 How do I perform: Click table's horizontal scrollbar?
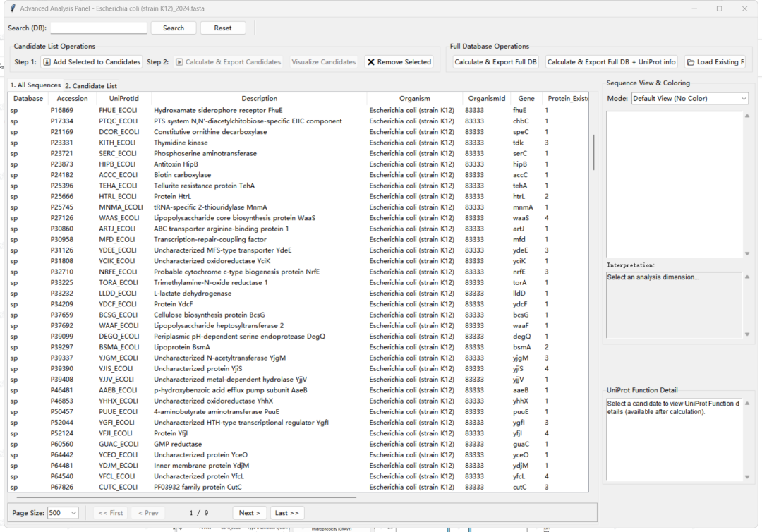tap(186, 497)
